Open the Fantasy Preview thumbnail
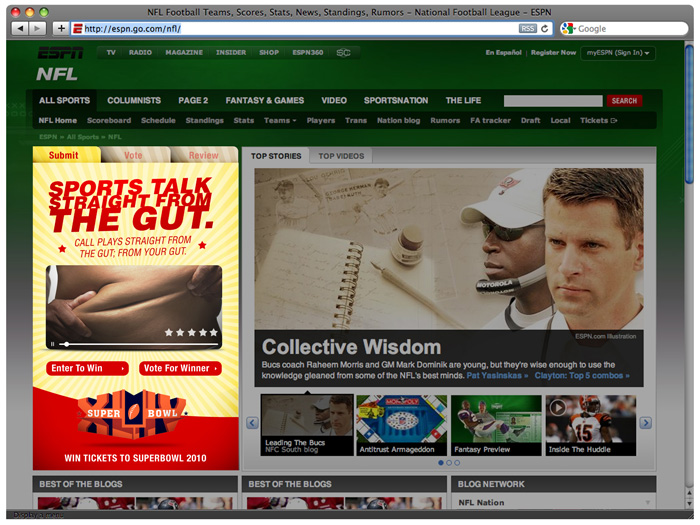Image resolution: width=700 pixels, height=525 pixels. click(496, 425)
